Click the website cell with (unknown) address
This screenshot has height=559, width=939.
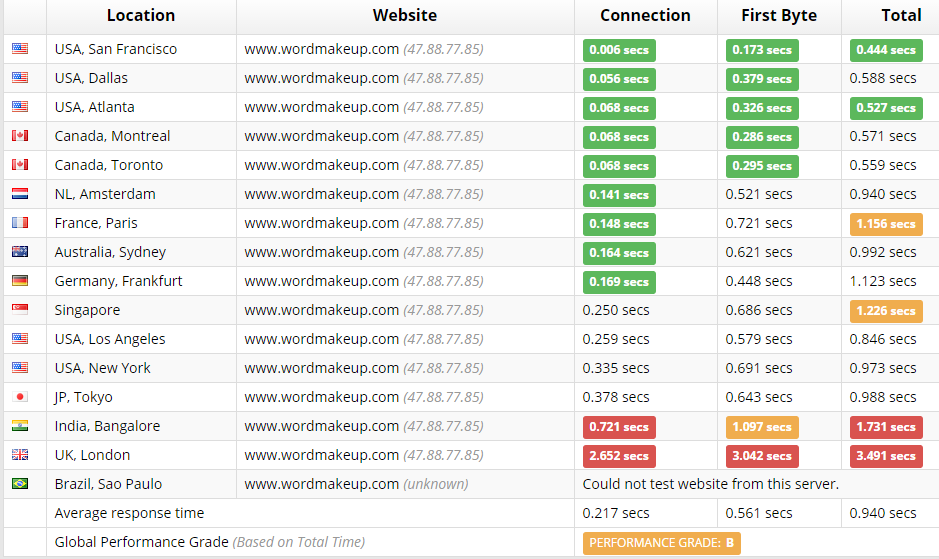405,484
